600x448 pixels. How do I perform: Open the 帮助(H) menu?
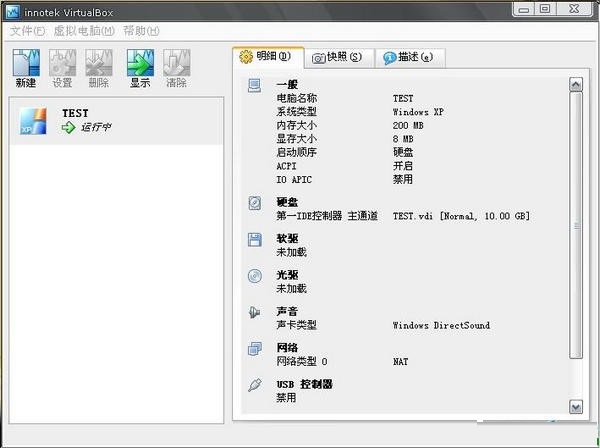point(141,31)
